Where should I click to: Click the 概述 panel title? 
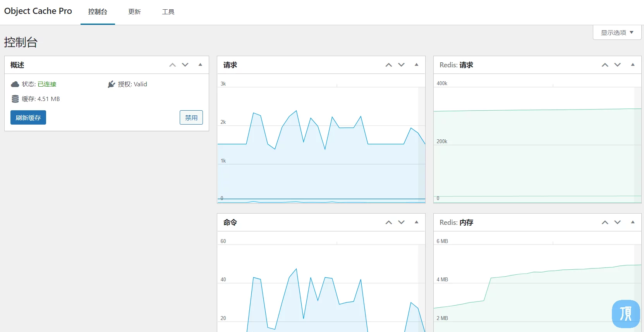(17, 65)
